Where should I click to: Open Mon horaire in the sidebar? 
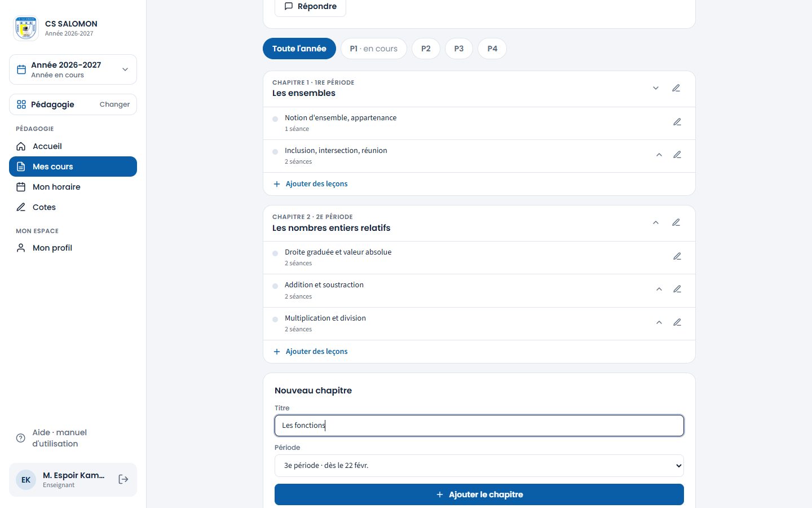click(73, 187)
